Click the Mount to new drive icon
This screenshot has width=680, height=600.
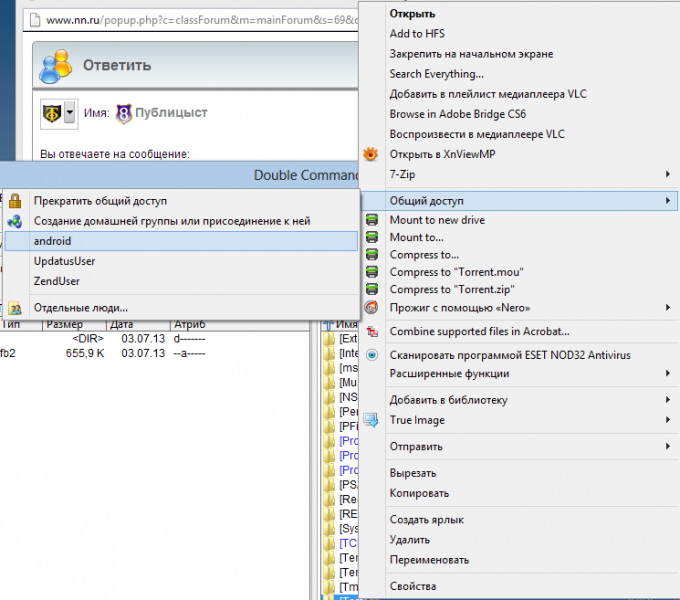coord(371,220)
